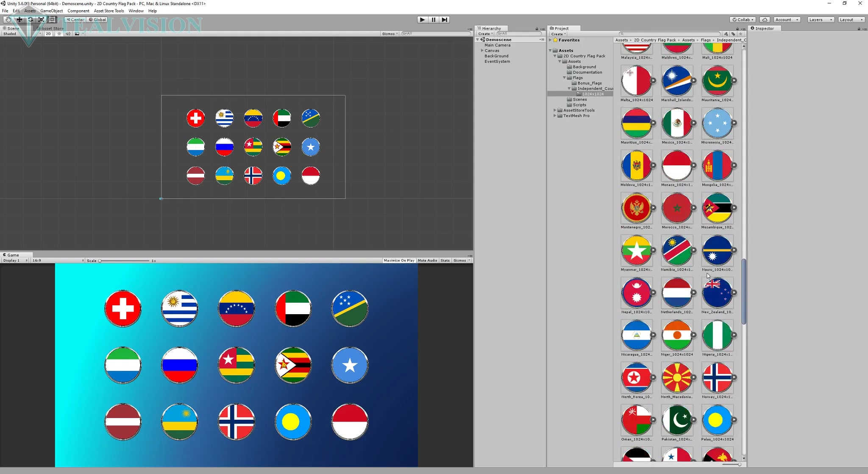Viewport: 868px width, 474px height.
Task: Click the Collab button
Action: tap(743, 20)
